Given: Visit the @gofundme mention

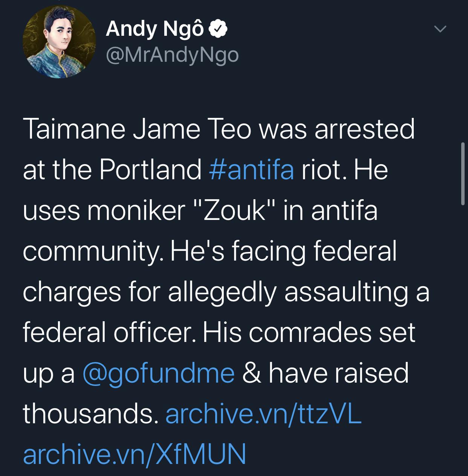Looking at the screenshot, I should click(x=158, y=373).
